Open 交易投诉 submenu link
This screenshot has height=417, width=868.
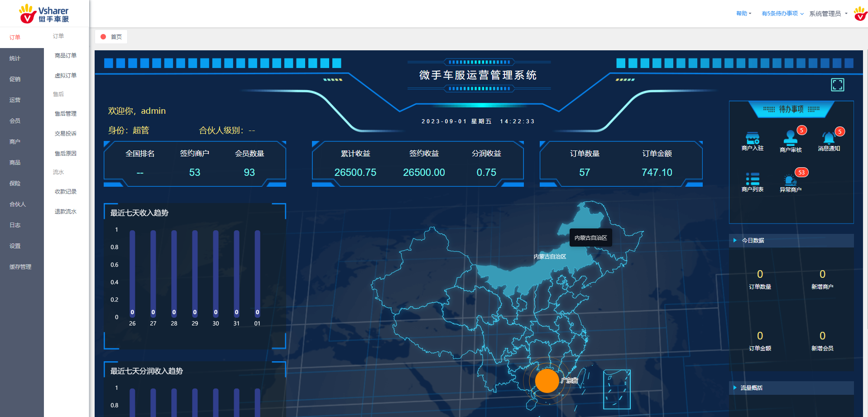(66, 134)
